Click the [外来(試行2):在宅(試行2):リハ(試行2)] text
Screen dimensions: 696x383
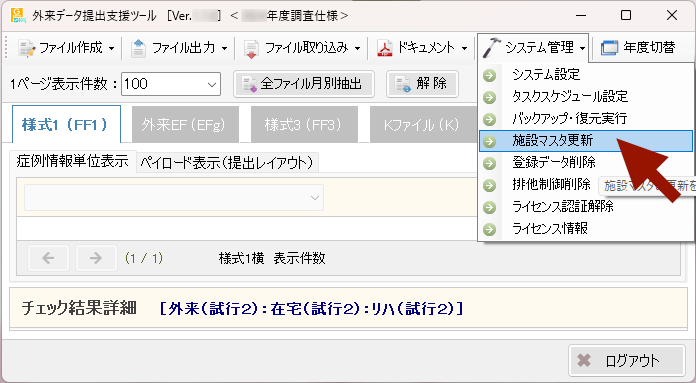(312, 308)
